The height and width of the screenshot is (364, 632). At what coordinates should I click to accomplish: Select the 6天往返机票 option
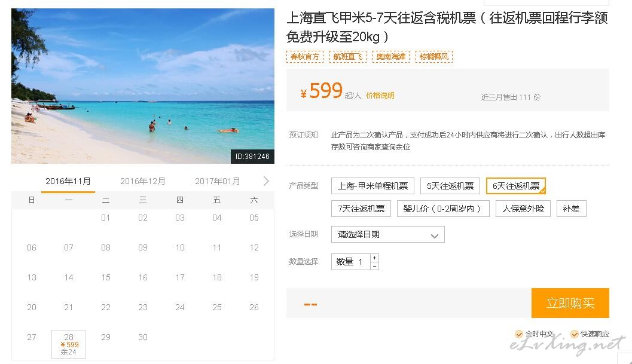(x=515, y=186)
